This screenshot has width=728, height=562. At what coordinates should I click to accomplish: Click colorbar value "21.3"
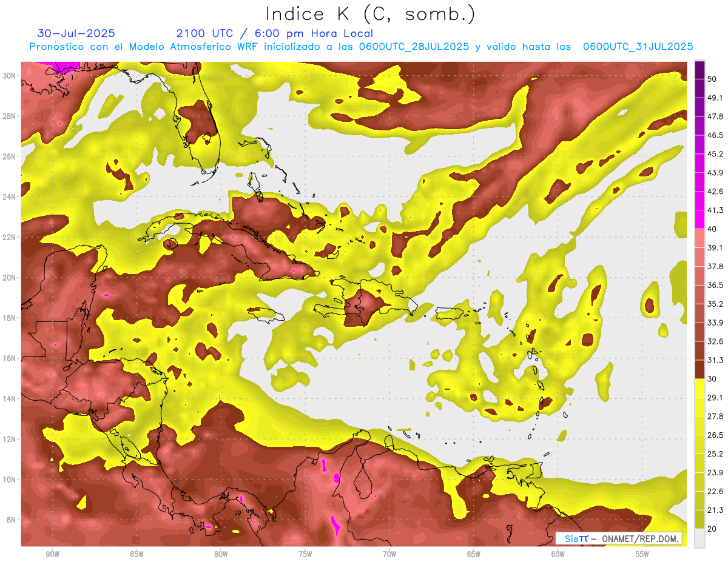click(x=715, y=510)
